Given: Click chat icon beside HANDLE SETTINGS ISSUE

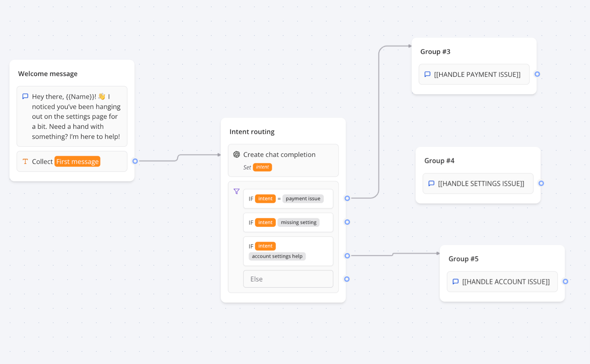Looking at the screenshot, I should tap(431, 183).
